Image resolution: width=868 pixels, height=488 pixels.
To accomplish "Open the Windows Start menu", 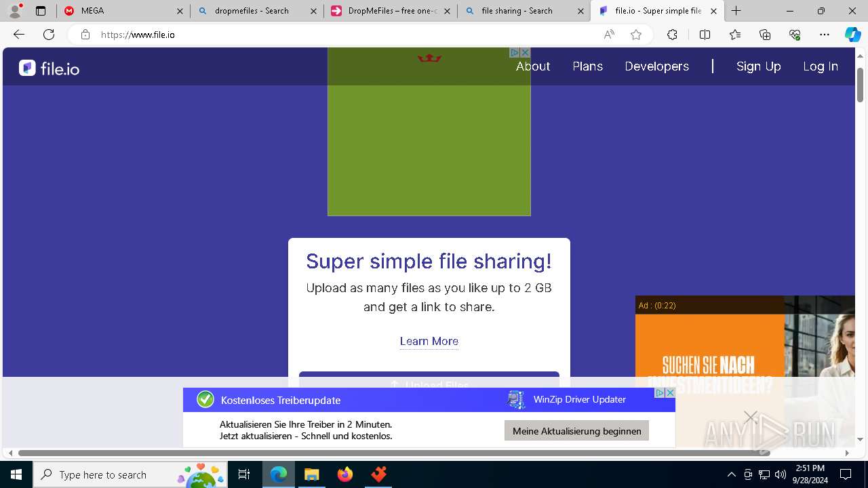I will [16, 474].
